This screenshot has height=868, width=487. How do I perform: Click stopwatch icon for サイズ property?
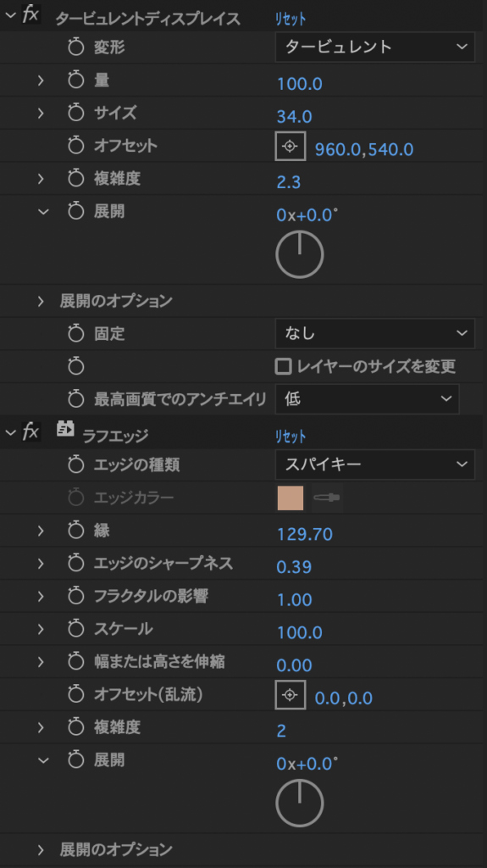pyautogui.click(x=76, y=113)
